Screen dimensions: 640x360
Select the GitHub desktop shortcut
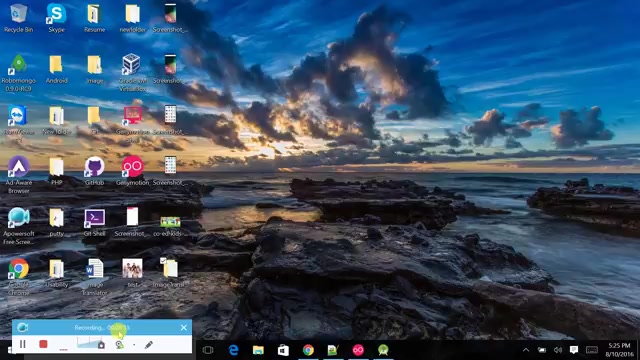[x=94, y=171]
